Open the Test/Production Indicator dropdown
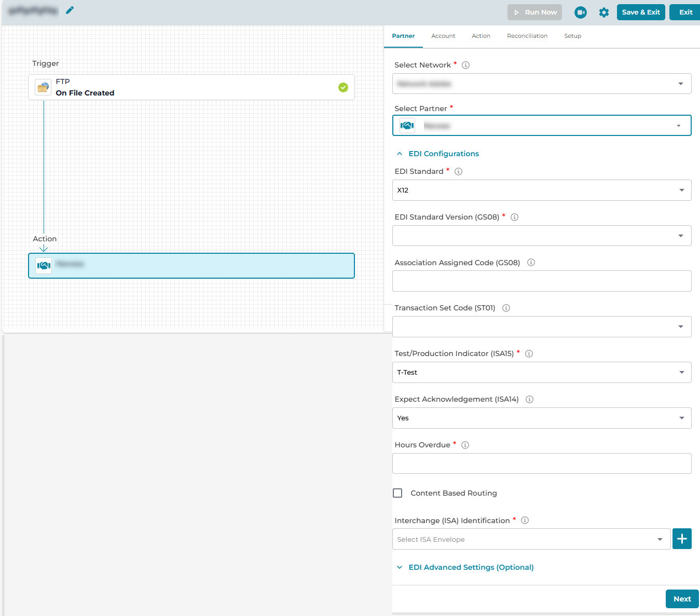The image size is (700, 616). point(541,373)
